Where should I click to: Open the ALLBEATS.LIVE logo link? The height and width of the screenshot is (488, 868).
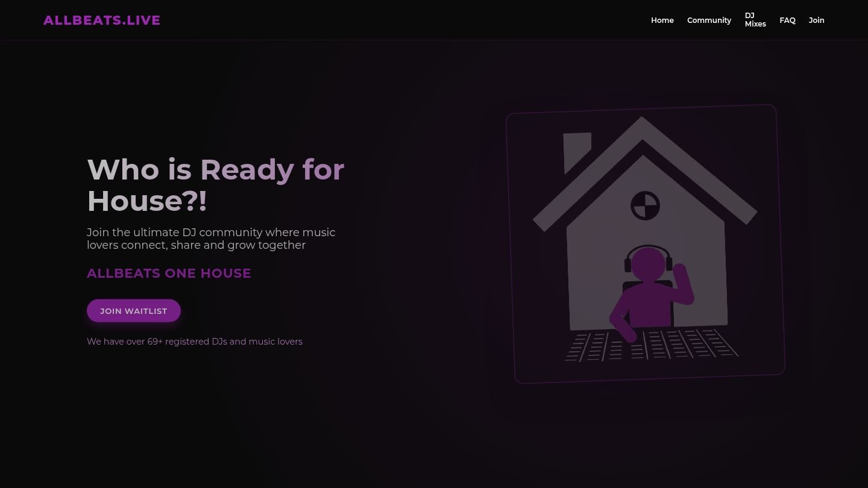pyautogui.click(x=102, y=20)
